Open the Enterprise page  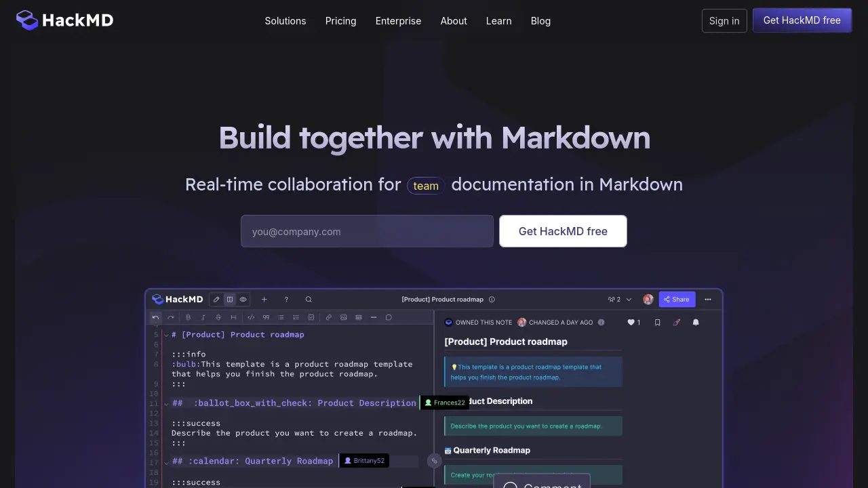398,21
